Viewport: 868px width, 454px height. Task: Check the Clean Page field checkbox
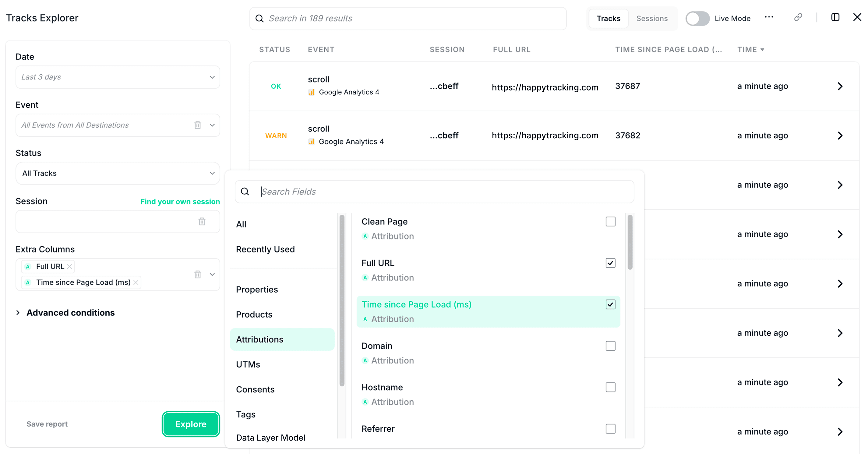coord(610,222)
